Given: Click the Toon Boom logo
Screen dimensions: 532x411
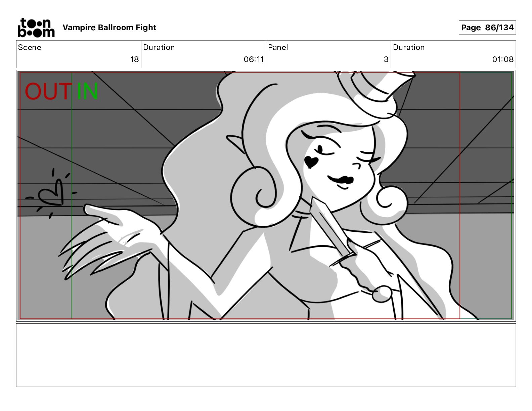Looking at the screenshot, I should 36,28.
